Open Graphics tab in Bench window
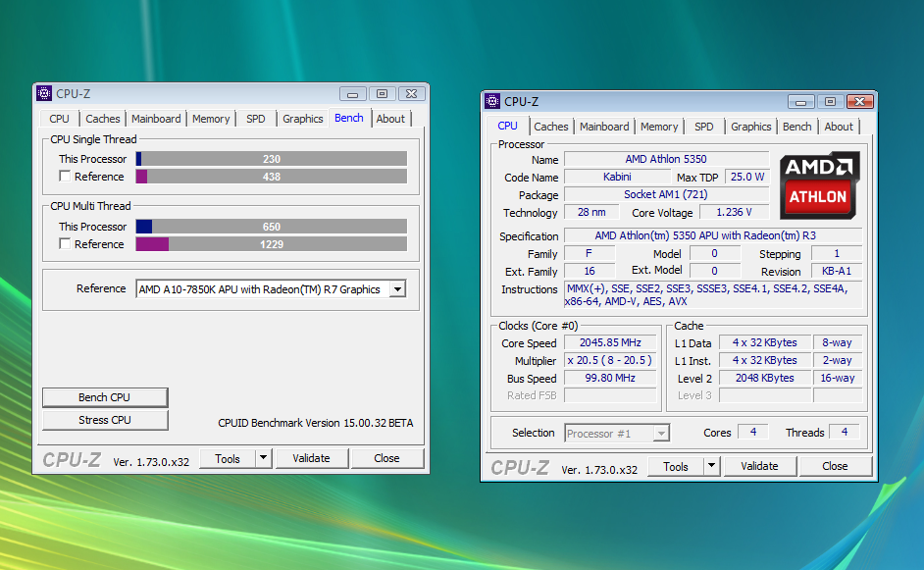This screenshot has height=570, width=924. pyautogui.click(x=303, y=119)
